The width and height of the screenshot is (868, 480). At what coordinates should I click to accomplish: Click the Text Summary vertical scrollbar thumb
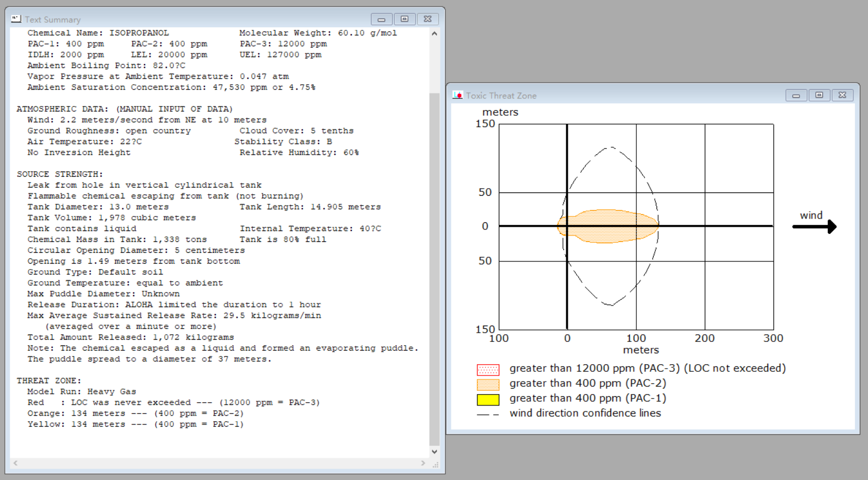coord(434,269)
